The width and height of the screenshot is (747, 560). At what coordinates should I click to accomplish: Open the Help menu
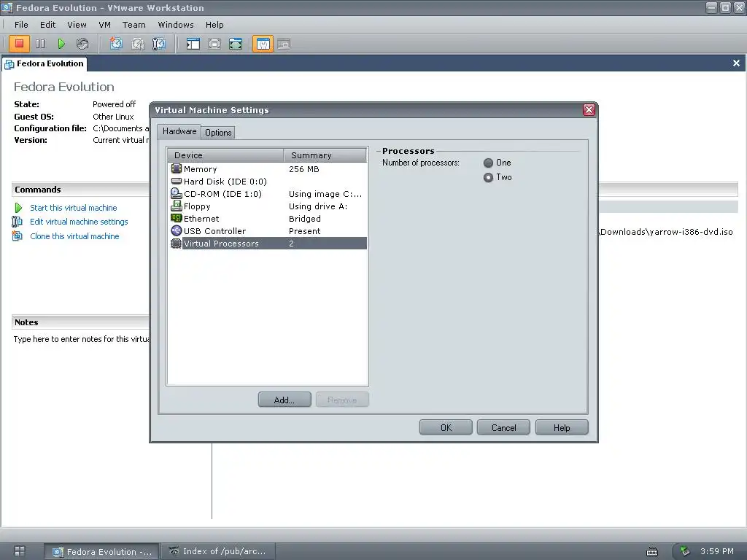[x=214, y=25]
